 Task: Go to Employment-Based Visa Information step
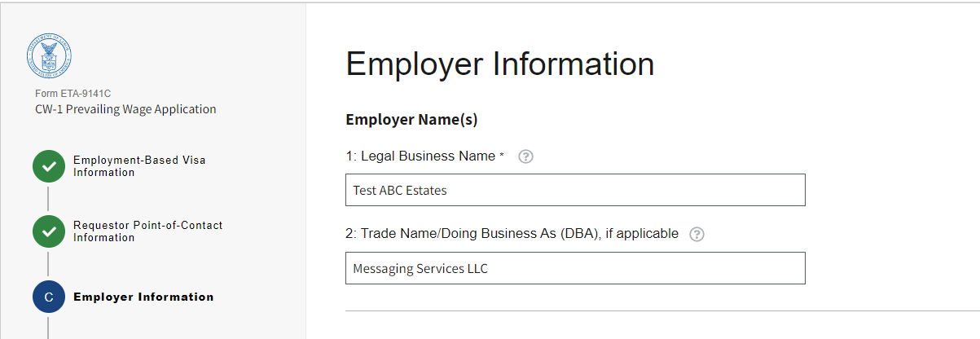point(139,166)
